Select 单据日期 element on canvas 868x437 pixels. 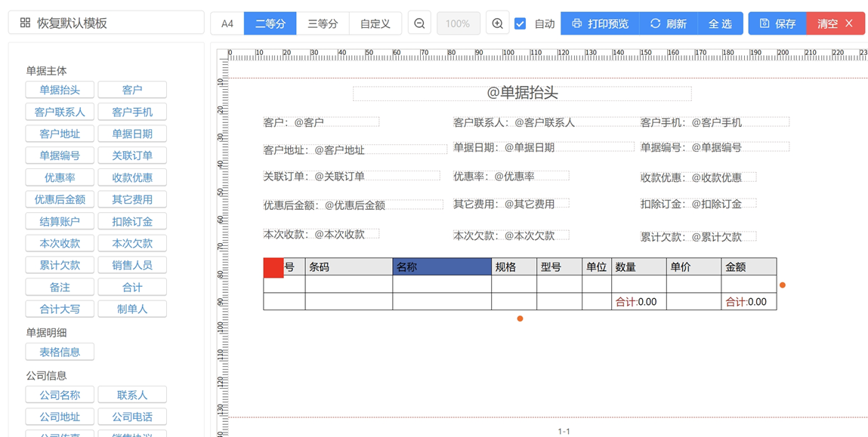[544, 147]
